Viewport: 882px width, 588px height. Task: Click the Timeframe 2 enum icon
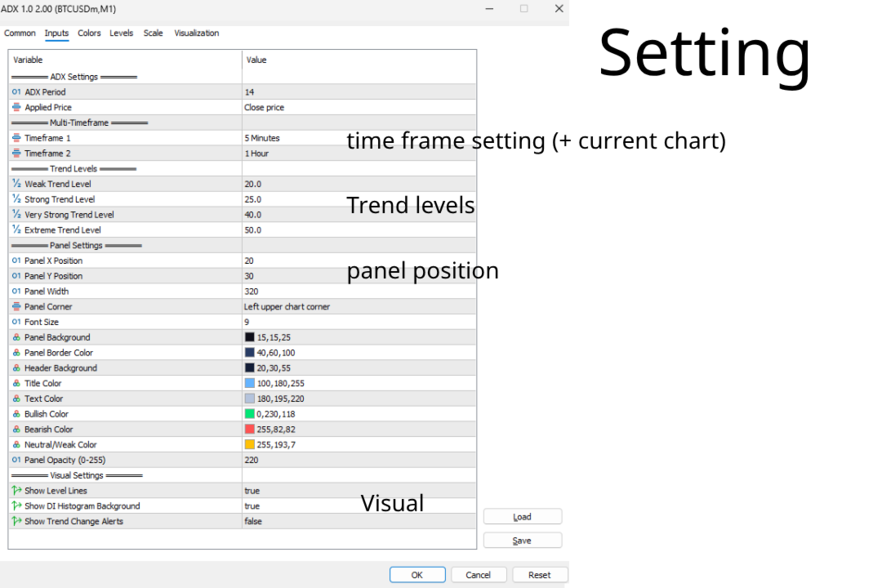(x=16, y=154)
